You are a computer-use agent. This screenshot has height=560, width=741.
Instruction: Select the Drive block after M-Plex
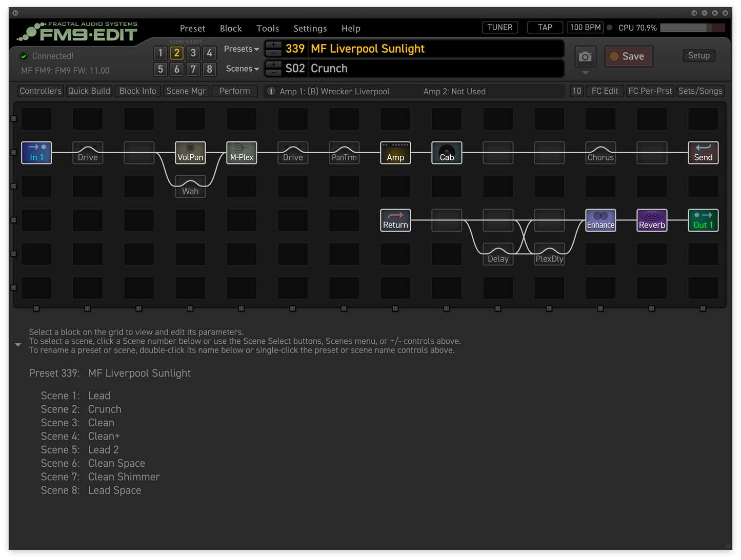tap(293, 153)
